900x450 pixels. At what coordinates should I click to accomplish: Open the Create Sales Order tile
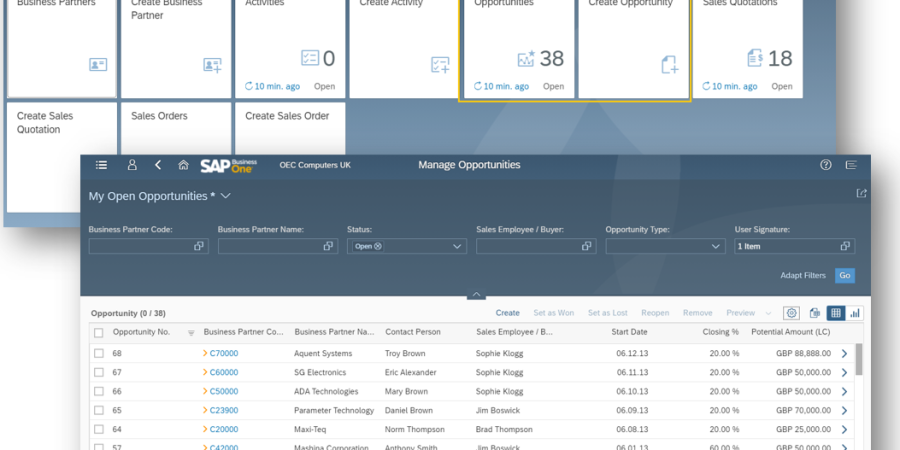click(x=290, y=129)
